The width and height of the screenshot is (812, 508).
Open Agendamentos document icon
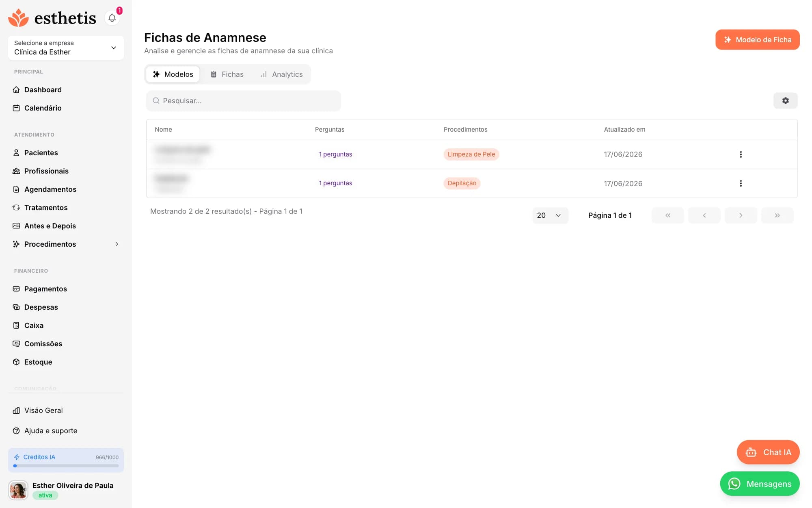pos(16,189)
